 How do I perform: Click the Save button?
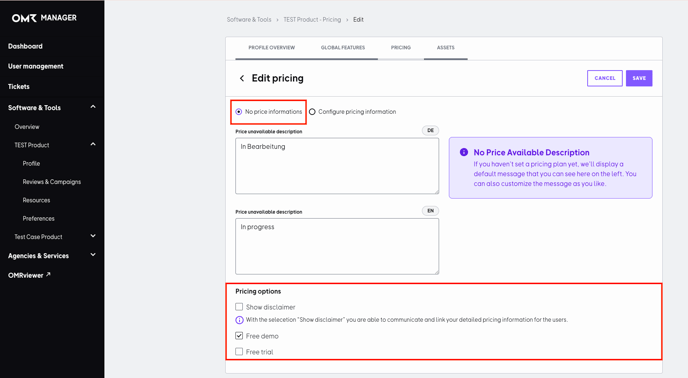tap(639, 78)
